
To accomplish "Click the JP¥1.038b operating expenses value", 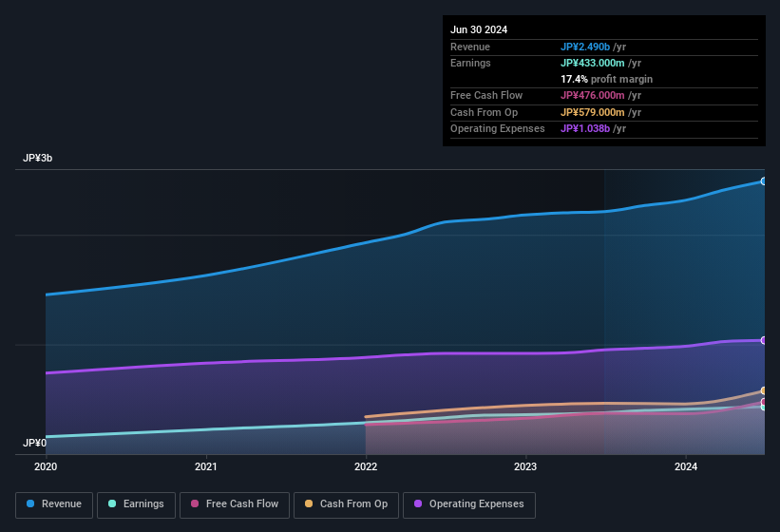I will coord(585,129).
